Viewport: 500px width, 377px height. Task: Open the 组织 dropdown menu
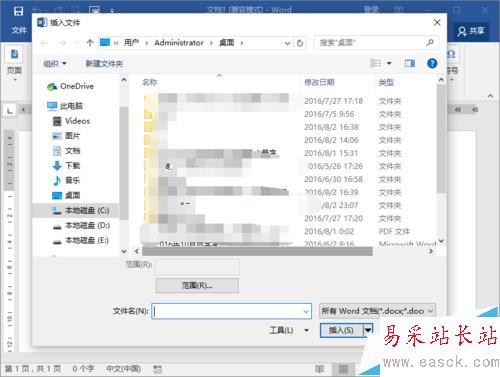(x=55, y=63)
